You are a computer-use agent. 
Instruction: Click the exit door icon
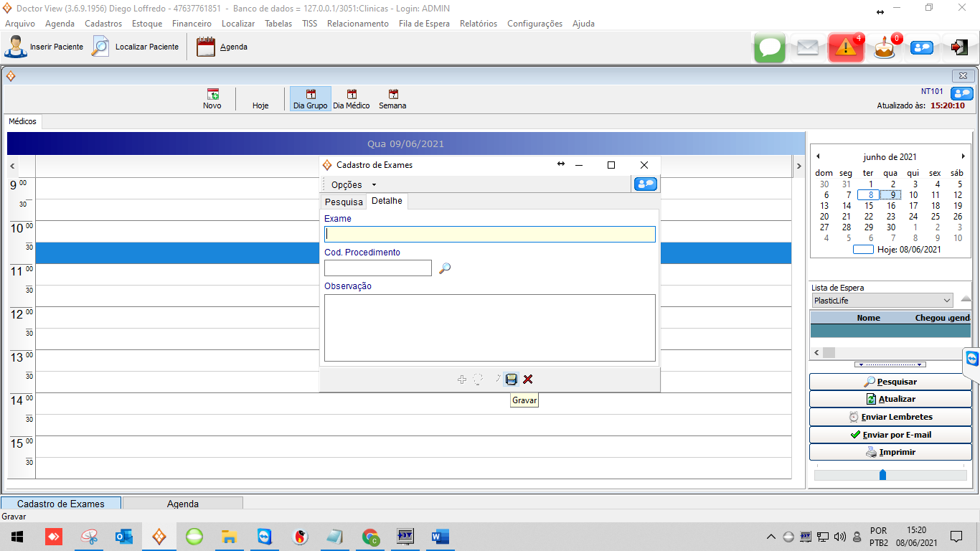click(959, 48)
